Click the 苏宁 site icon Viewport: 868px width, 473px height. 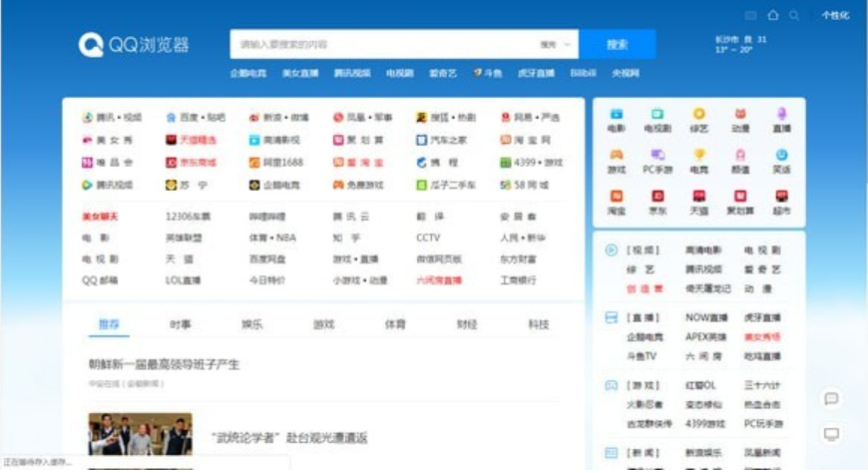point(171,185)
